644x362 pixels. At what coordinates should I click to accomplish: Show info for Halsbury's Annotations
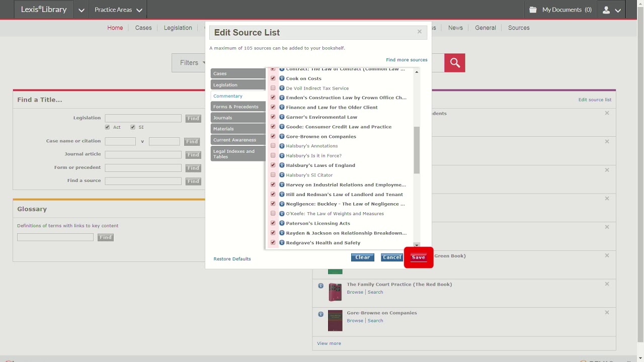[x=282, y=146]
